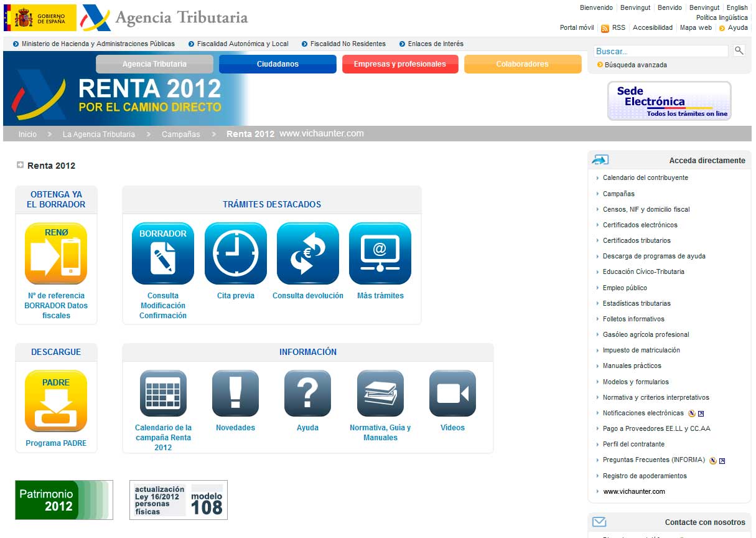Open the modelo 108 banner

pyautogui.click(x=179, y=500)
